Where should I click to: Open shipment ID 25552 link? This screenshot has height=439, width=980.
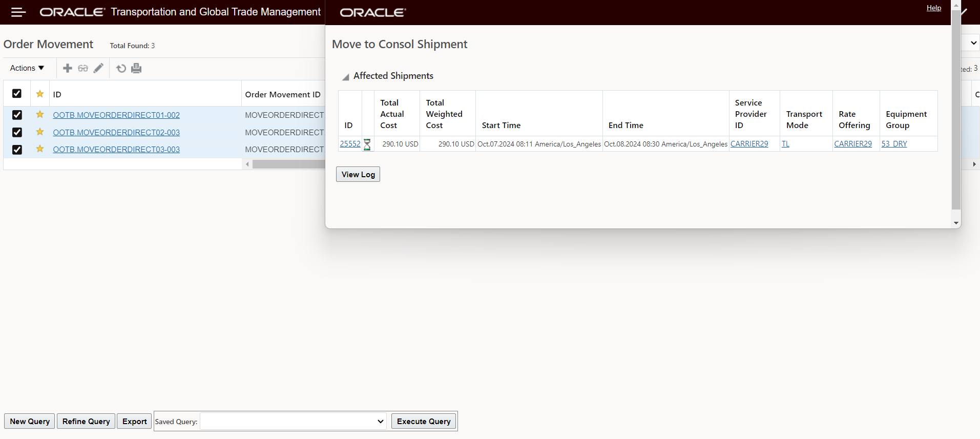pos(350,144)
